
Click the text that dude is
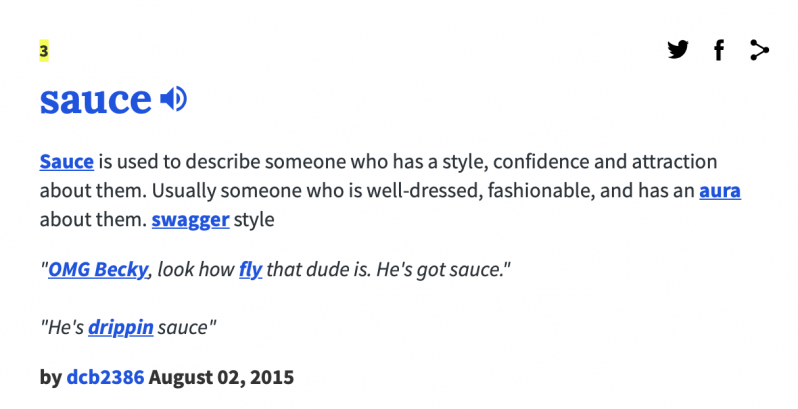click(x=319, y=270)
